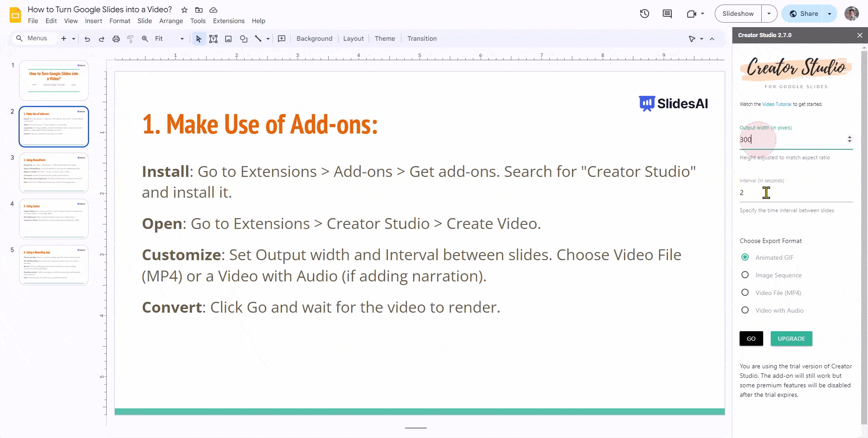Select Video with Audio option

point(745,310)
